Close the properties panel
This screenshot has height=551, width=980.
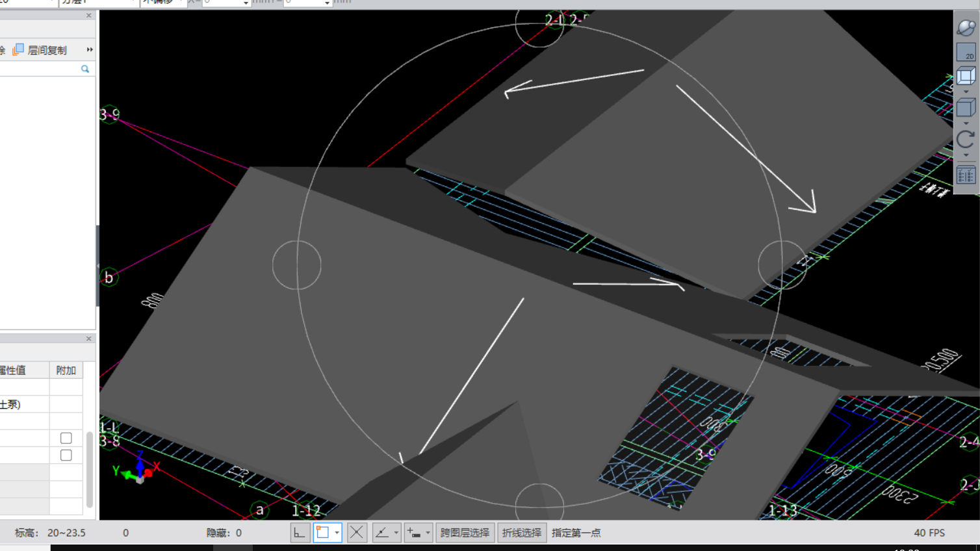[x=89, y=339]
